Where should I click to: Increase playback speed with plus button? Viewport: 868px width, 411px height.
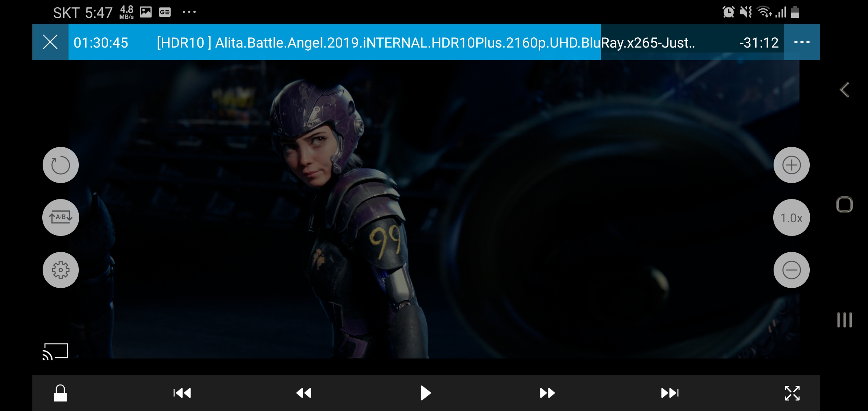[x=791, y=165]
